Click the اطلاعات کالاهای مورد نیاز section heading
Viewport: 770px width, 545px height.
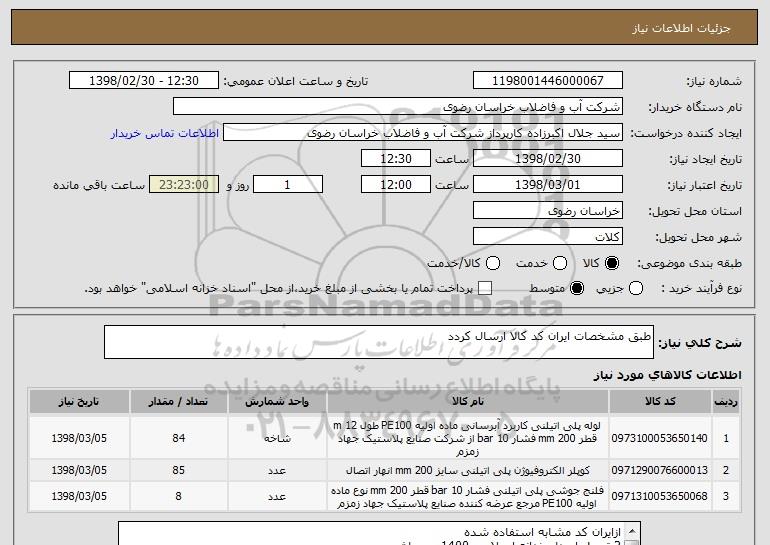667,375
